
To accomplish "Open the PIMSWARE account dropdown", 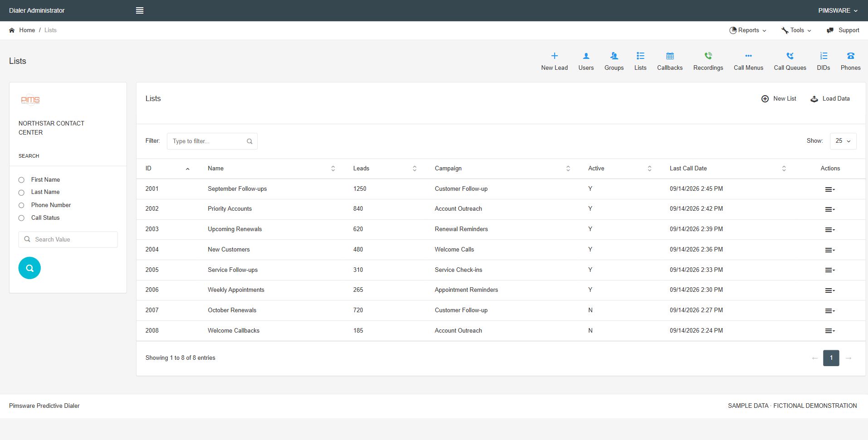I will coord(838,10).
